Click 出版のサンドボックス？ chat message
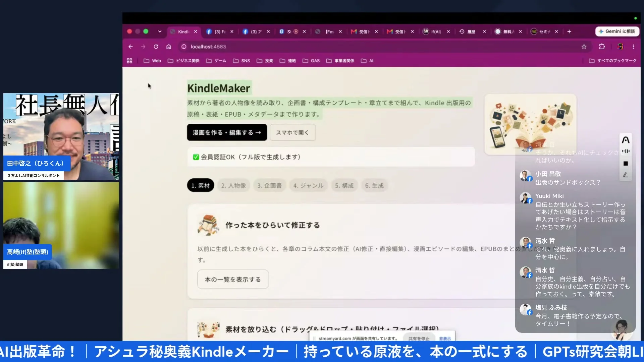The image size is (644, 362). click(568, 182)
